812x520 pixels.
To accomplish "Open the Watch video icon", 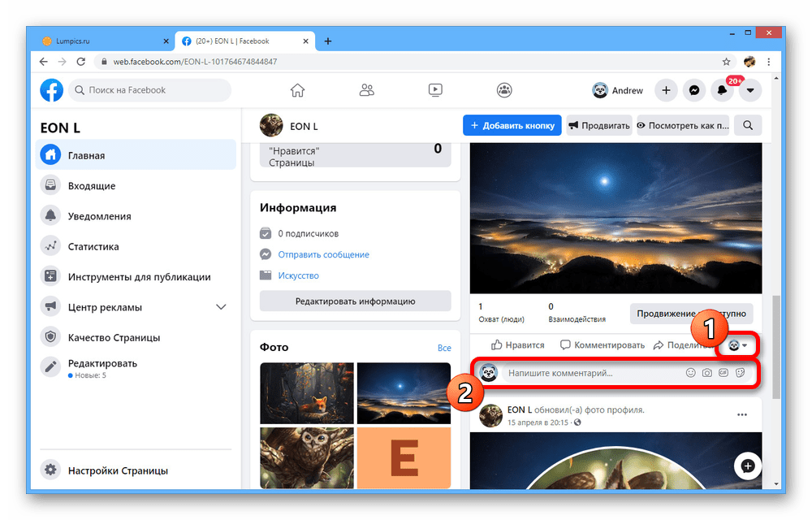I will 435,90.
